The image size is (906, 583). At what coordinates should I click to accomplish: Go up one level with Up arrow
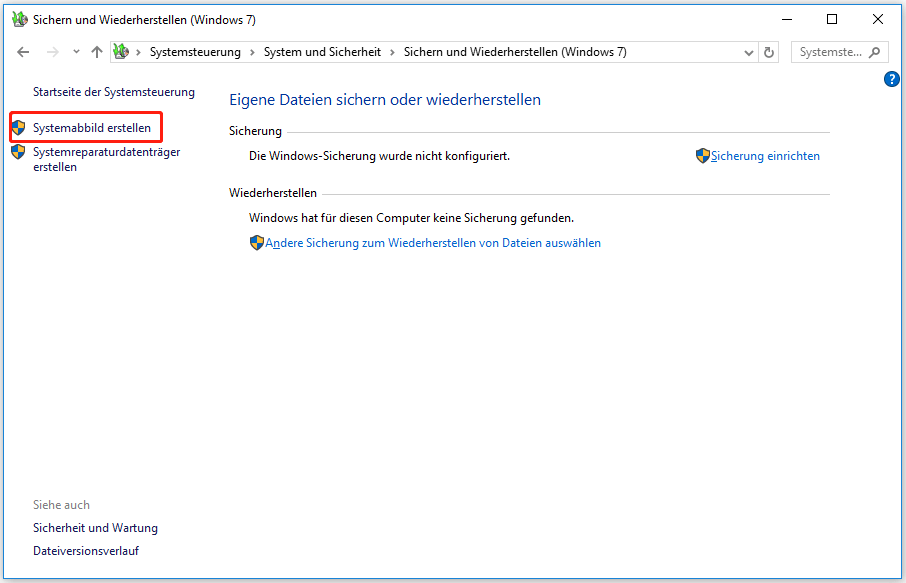(96, 52)
